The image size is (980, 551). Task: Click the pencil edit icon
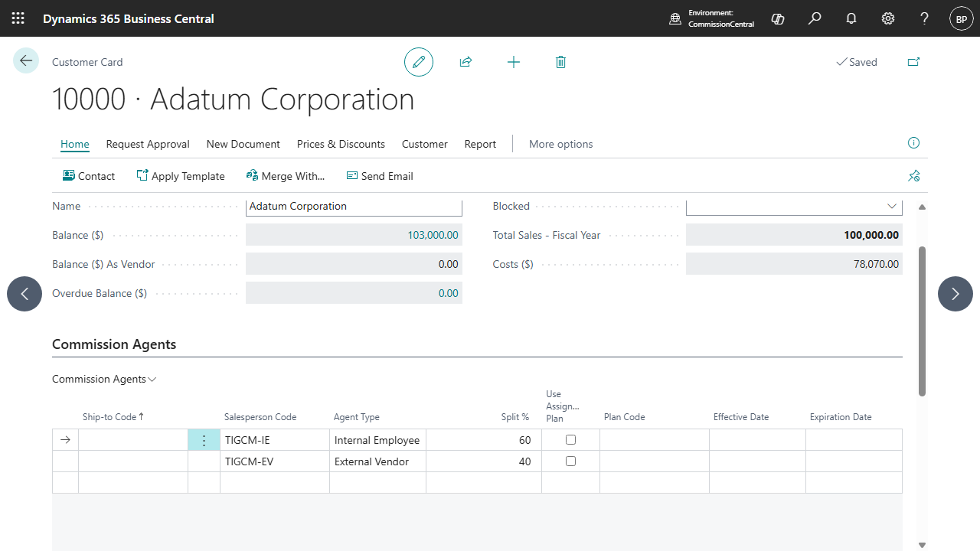coord(419,62)
